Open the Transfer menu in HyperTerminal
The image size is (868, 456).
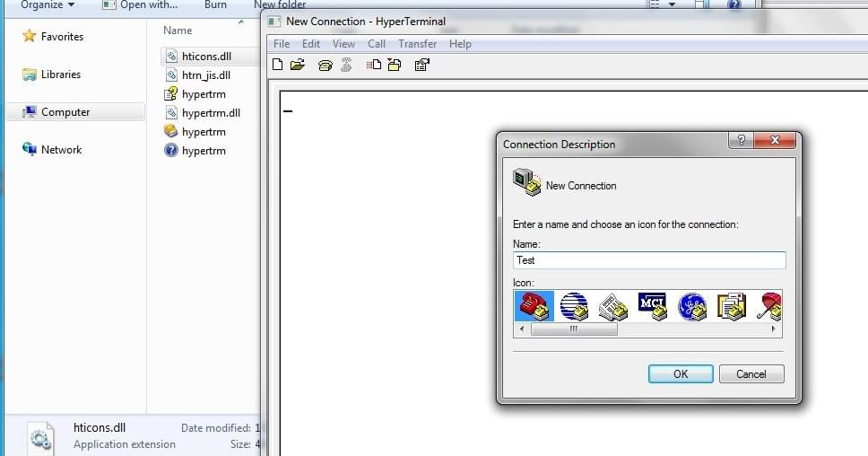click(x=417, y=44)
